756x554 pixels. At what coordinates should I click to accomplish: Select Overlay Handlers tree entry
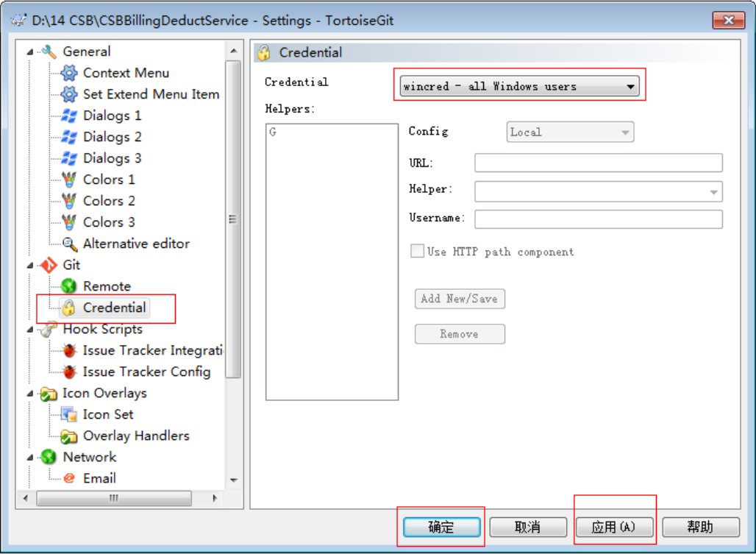(137, 436)
